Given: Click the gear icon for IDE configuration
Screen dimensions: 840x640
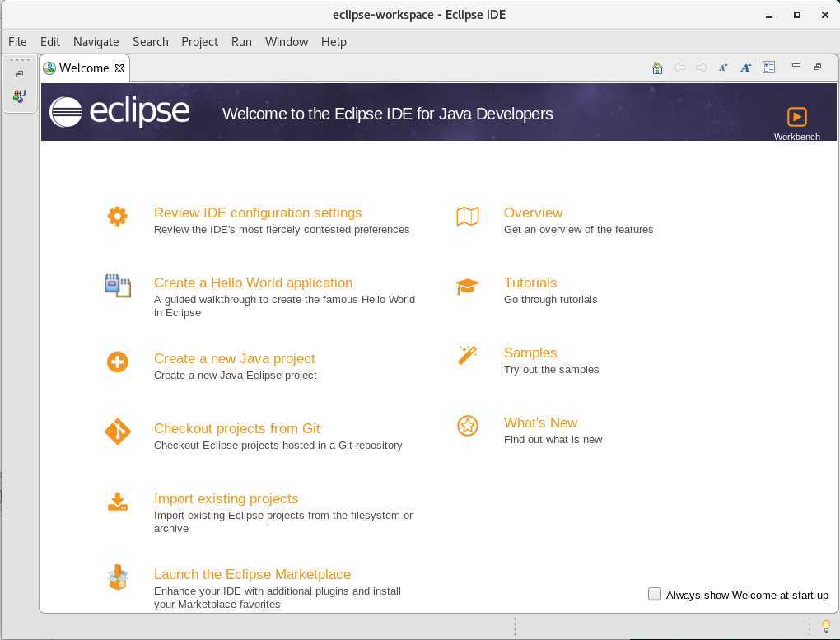Looking at the screenshot, I should click(117, 216).
